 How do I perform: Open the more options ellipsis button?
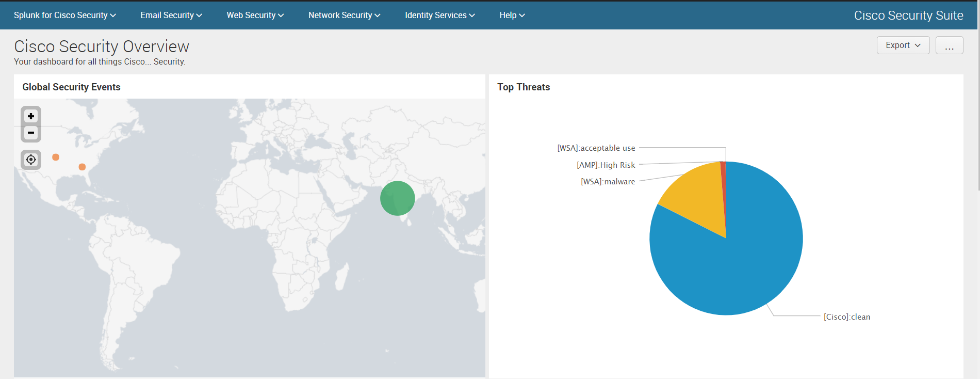coord(950,45)
